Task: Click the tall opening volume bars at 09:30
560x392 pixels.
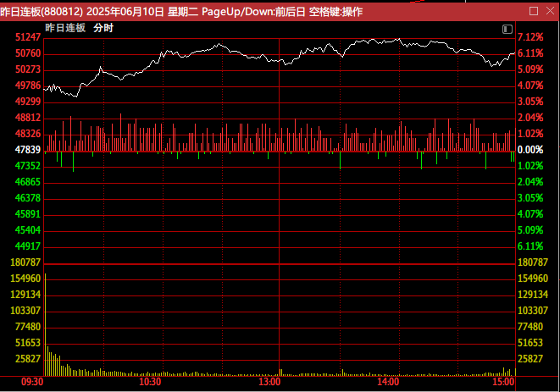Action: point(48,360)
